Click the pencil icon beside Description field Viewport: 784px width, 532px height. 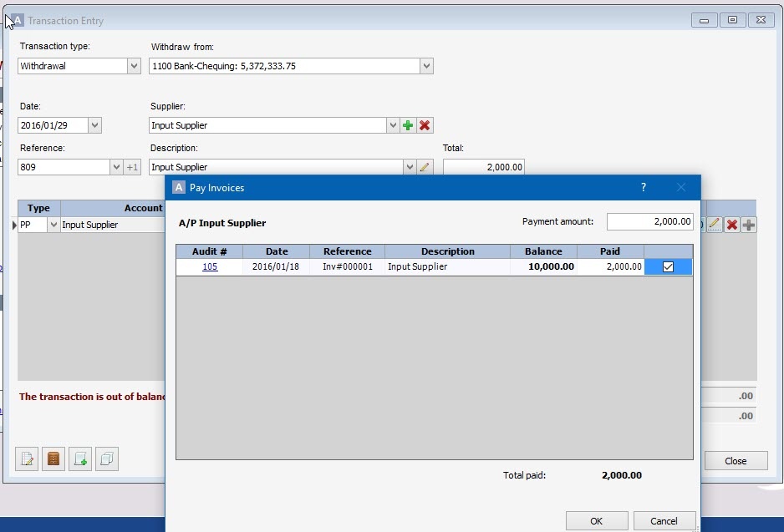425,167
